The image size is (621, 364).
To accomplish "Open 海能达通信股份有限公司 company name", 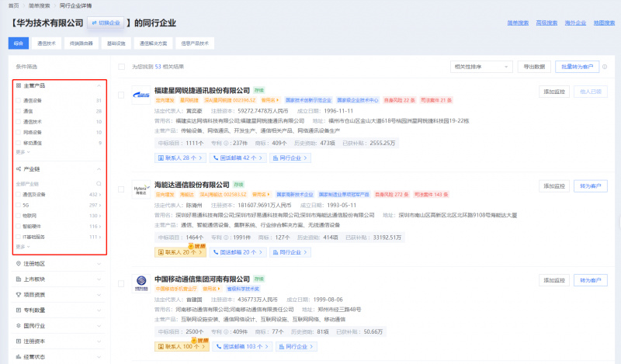I will 192,185.
